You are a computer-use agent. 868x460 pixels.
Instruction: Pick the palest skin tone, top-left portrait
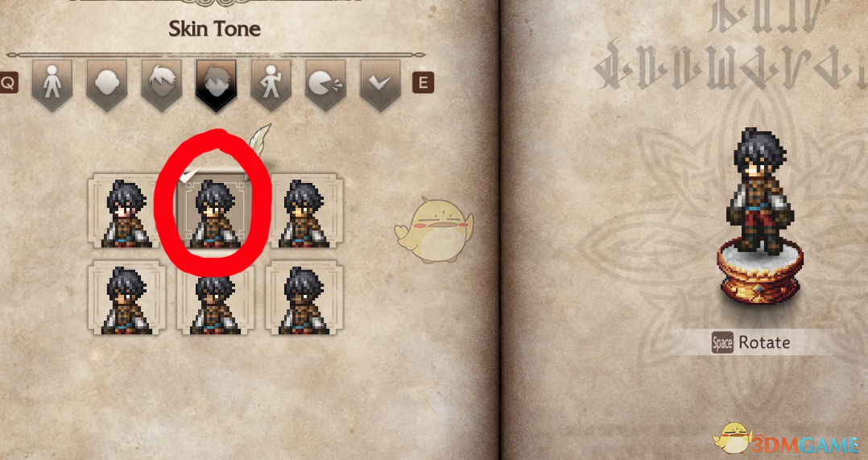point(126,211)
